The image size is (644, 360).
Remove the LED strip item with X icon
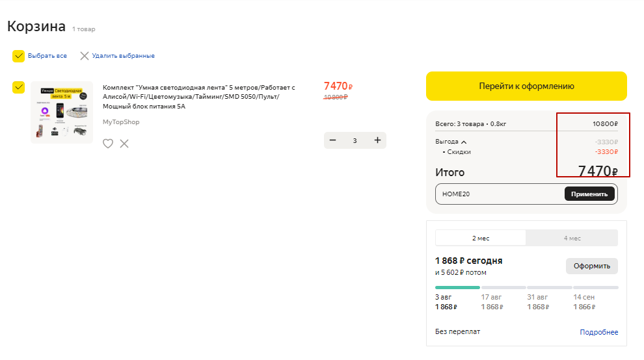coord(124,144)
